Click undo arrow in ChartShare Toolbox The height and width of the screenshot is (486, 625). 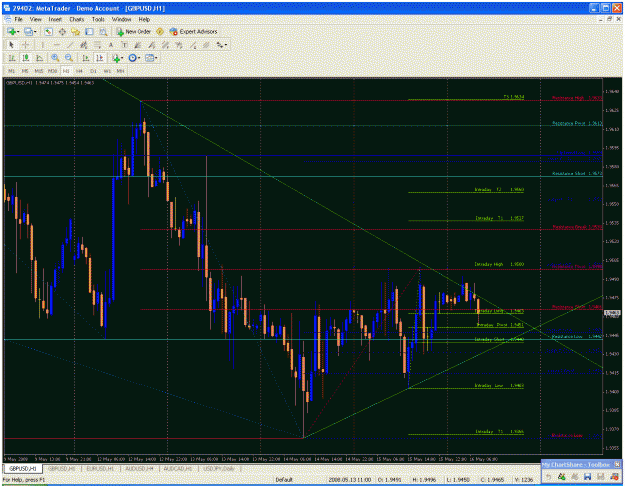coord(548,476)
